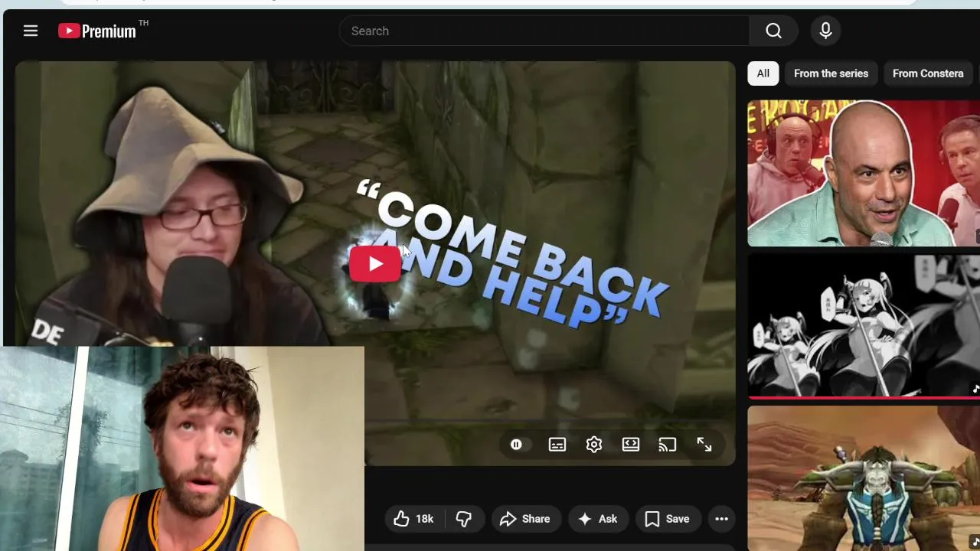Select From the series chip
Screen dimensions: 980x551
point(831,73)
